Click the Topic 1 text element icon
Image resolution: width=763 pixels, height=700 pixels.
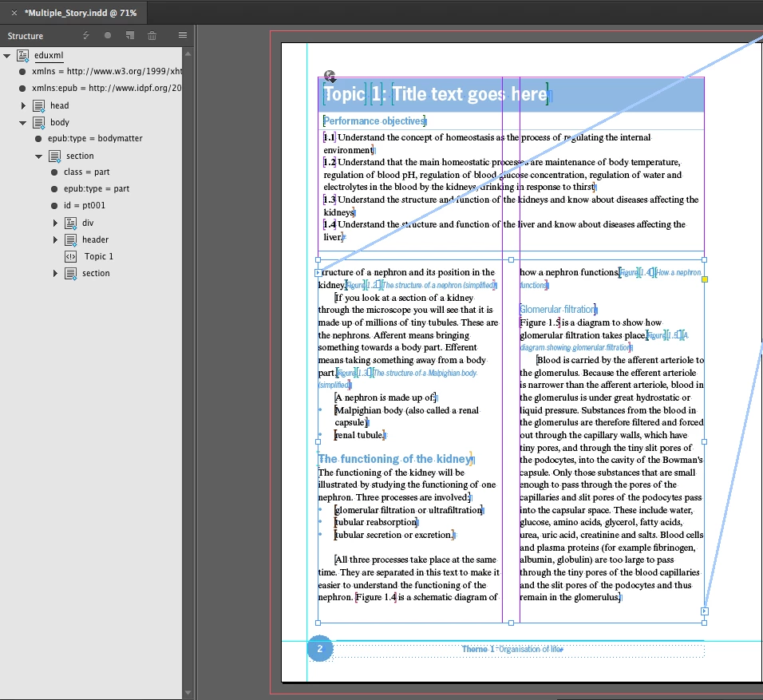click(70, 256)
